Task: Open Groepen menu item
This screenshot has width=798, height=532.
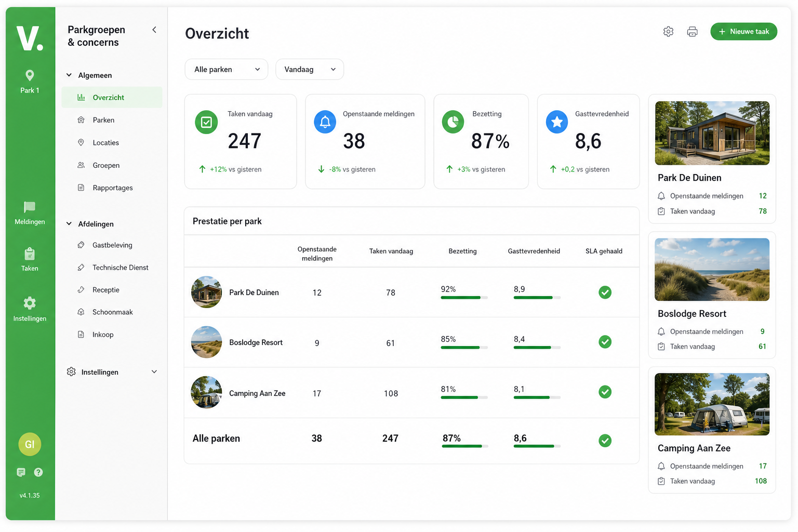Action: (106, 165)
